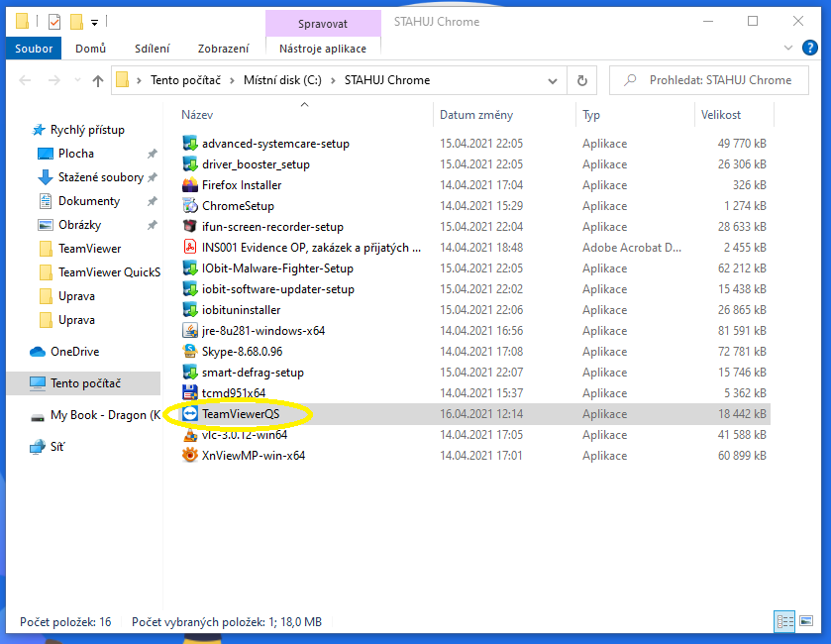Screen dimensions: 831x644
Task: Click the refresh button beside address bar
Action: [582, 80]
